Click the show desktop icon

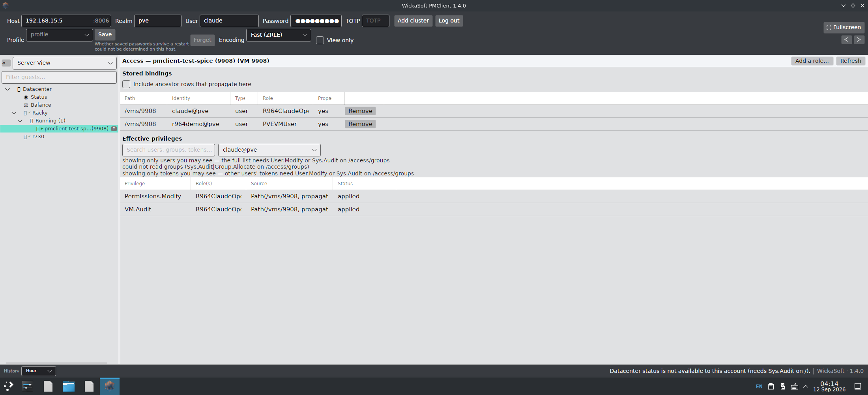[858, 386]
